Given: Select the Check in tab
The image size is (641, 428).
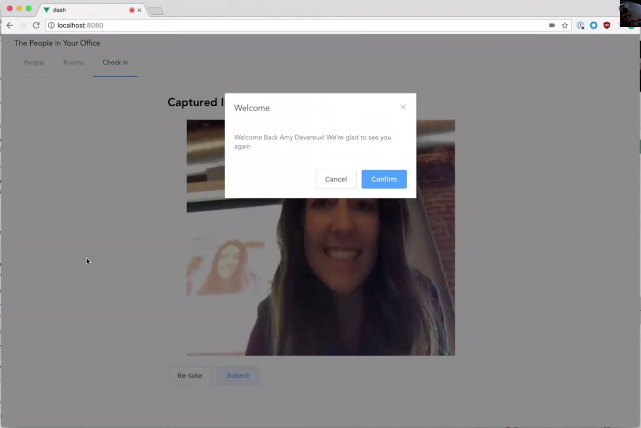Looking at the screenshot, I should 115,63.
